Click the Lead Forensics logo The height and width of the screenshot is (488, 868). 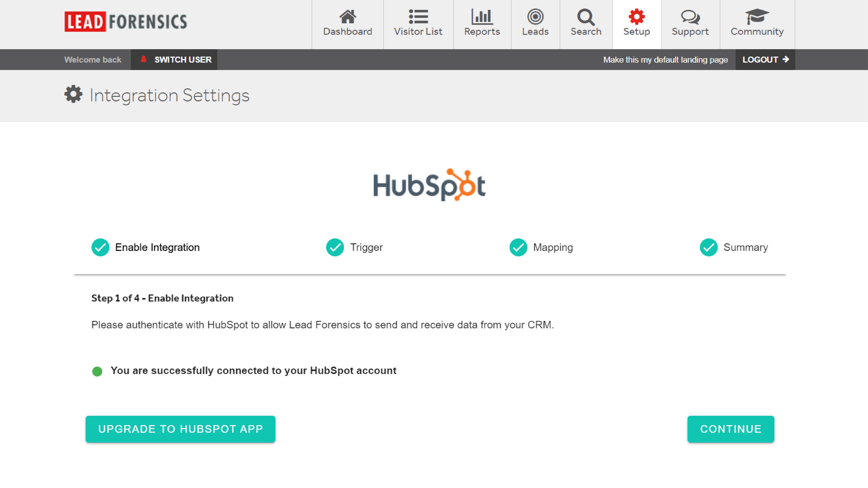point(126,22)
